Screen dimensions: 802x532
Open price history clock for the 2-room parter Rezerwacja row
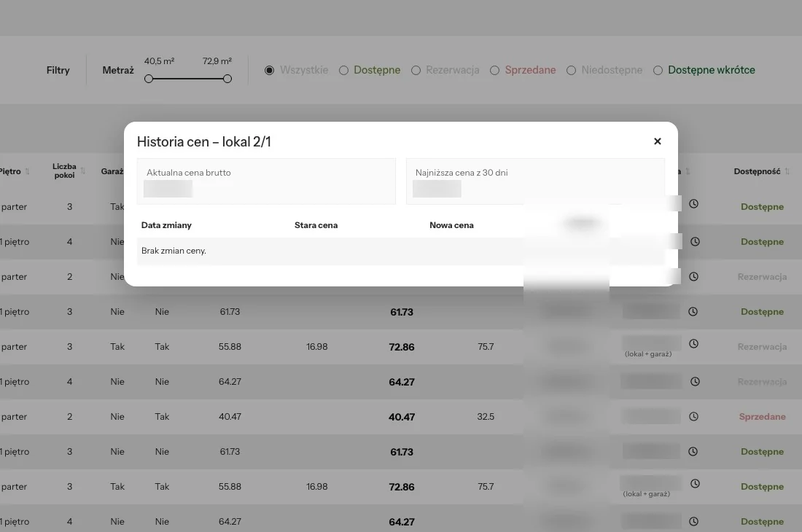(x=693, y=276)
